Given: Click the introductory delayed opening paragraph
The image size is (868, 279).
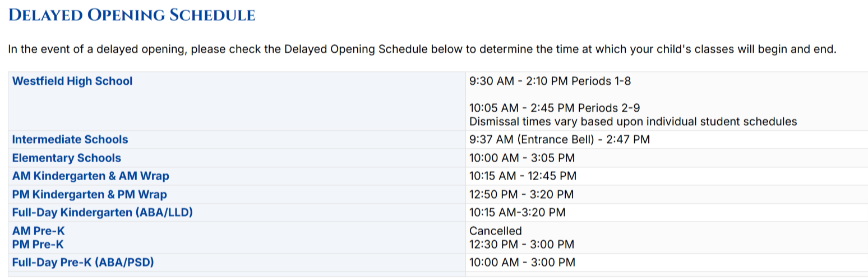Looking at the screenshot, I should (x=422, y=49).
